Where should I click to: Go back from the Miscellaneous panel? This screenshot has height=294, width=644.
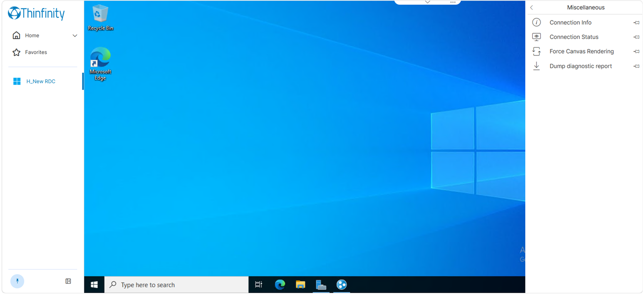(532, 7)
